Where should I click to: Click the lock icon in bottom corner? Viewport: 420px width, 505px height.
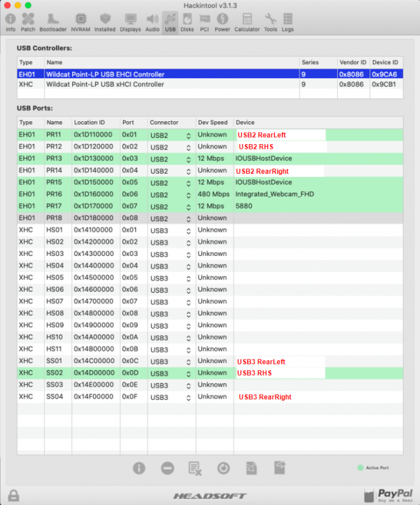point(12,496)
